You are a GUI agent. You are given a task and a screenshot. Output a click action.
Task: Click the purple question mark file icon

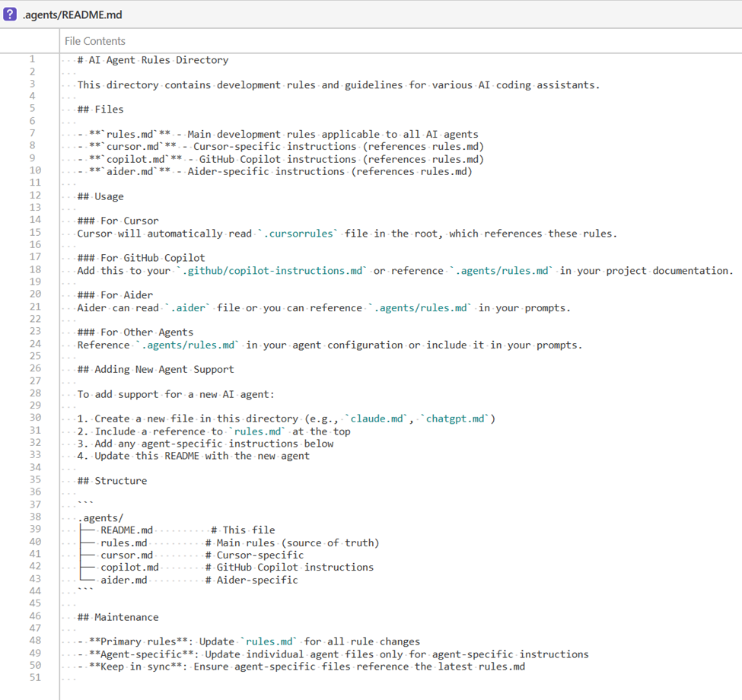10,14
